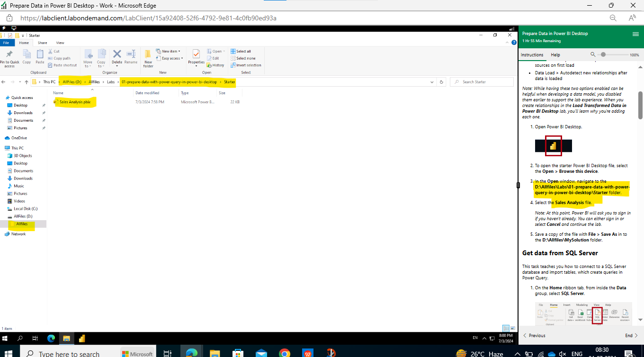Click the lab instructions scrollbar
The height and width of the screenshot is (357, 644).
click(x=640, y=105)
